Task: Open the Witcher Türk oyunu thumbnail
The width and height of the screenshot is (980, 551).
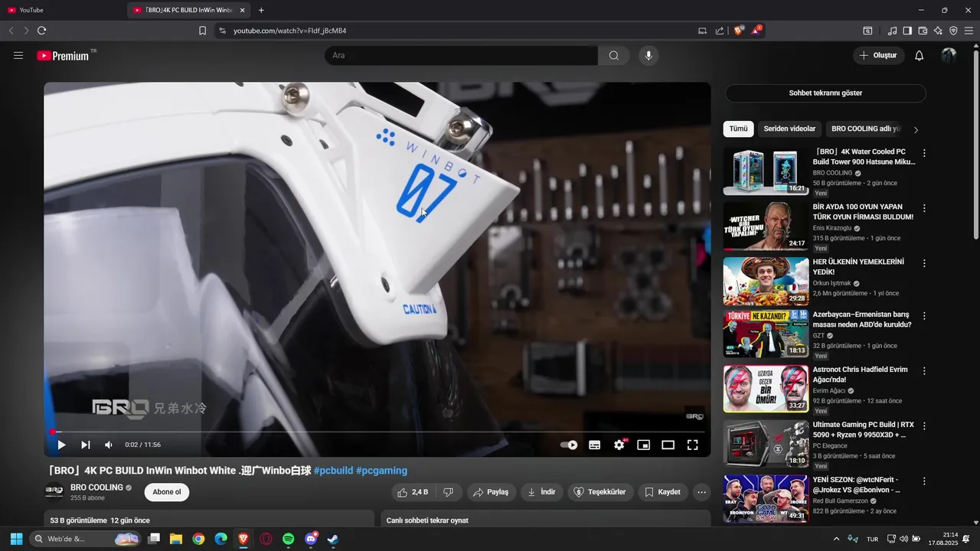Action: (766, 227)
